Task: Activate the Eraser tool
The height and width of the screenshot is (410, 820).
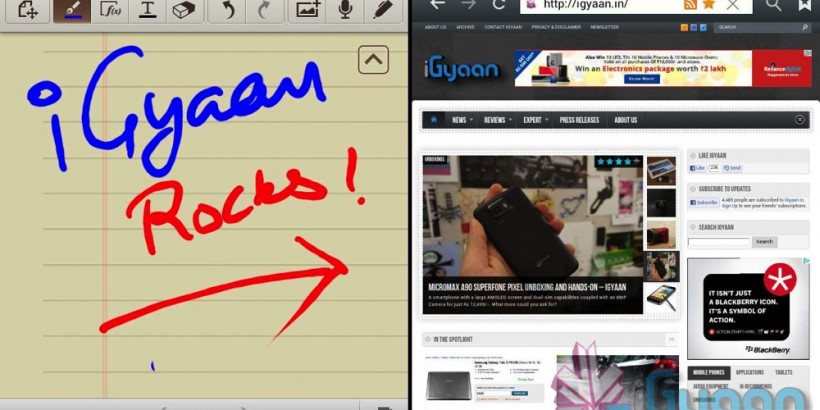Action: click(183, 10)
